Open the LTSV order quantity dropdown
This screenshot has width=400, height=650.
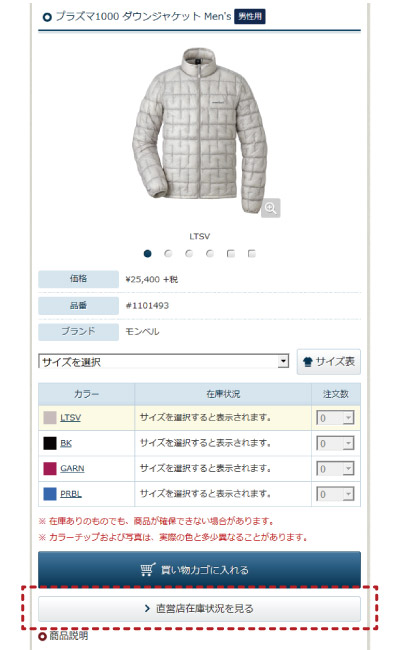pyautogui.click(x=335, y=417)
